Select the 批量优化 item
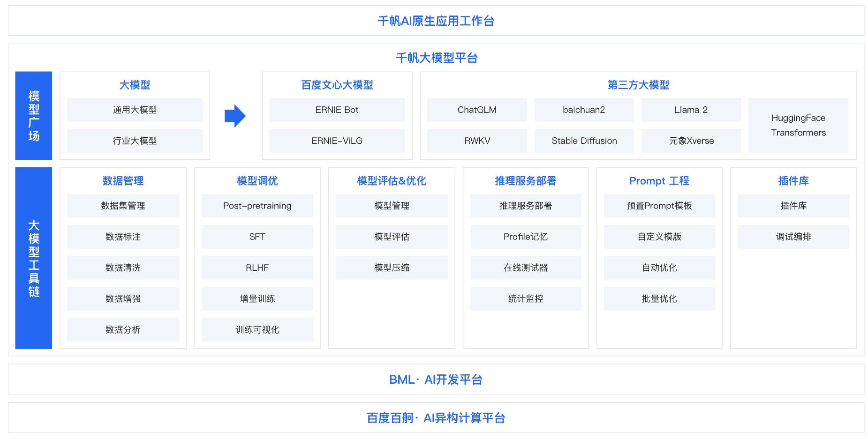868x439 pixels. coord(659,298)
